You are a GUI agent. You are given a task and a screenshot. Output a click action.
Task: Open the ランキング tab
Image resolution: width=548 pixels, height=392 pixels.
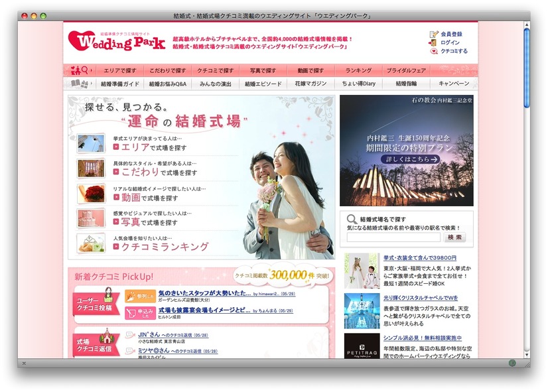click(x=358, y=70)
